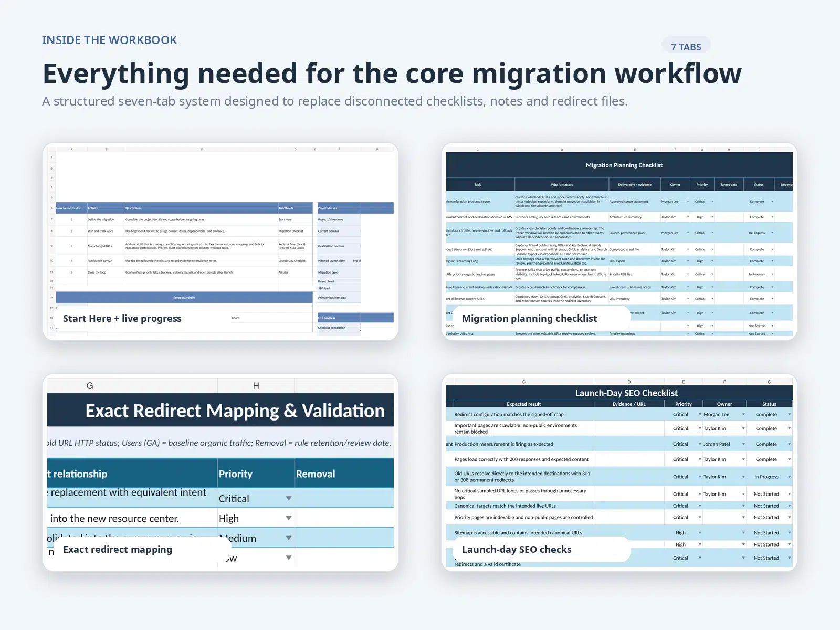Select the INSIDE THE WORKBOOK label
This screenshot has width=840, height=630.
[x=109, y=40]
